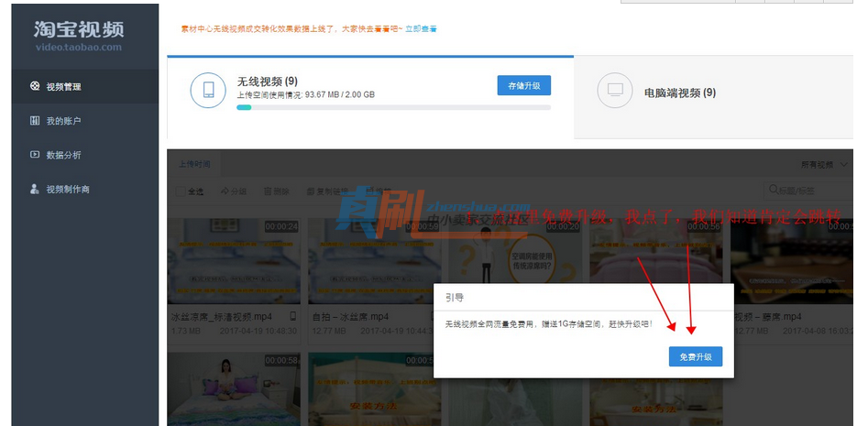Follow the 立即查看 link
868x426 pixels.
pyautogui.click(x=421, y=28)
